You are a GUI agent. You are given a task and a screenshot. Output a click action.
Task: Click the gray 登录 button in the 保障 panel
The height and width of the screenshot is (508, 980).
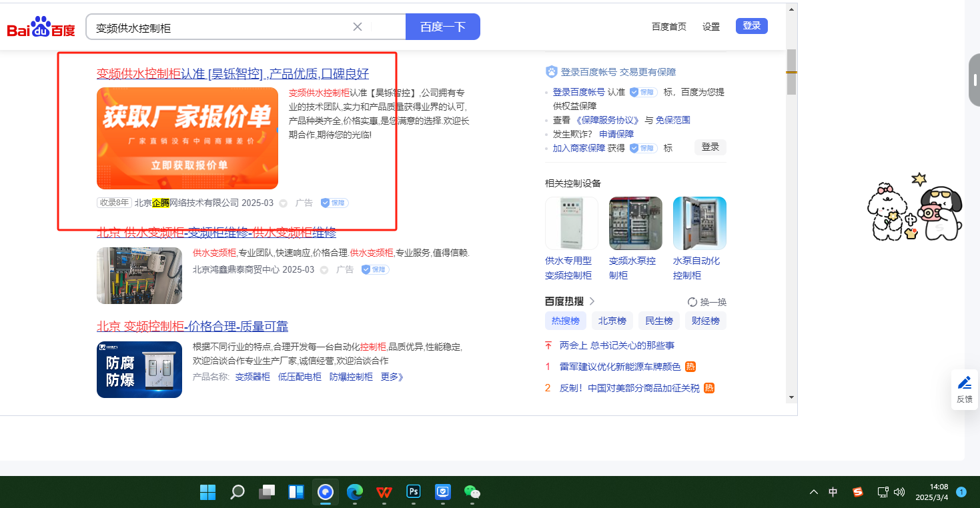(710, 147)
